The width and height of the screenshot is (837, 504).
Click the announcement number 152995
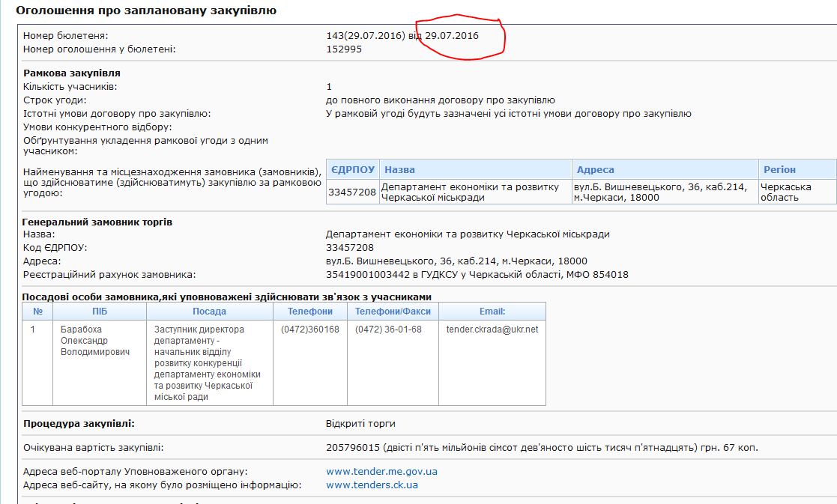click(344, 49)
